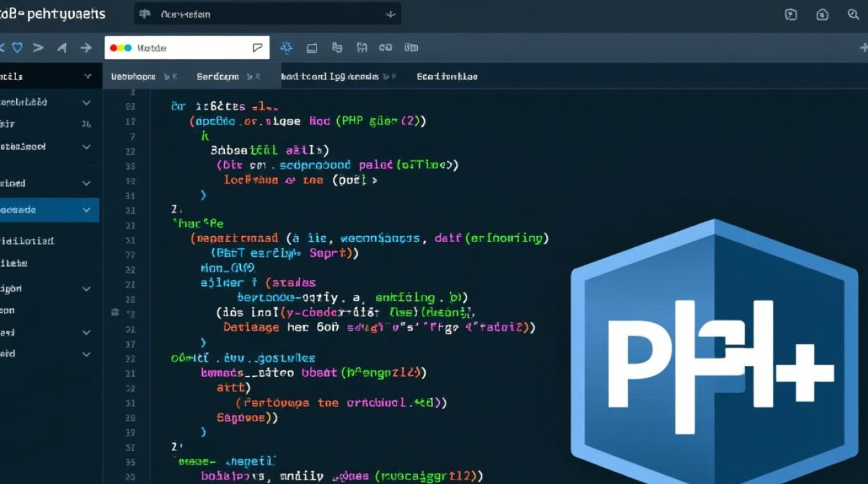The height and width of the screenshot is (484, 868).
Task: Toggle the flag inside the search field
Action: point(257,46)
